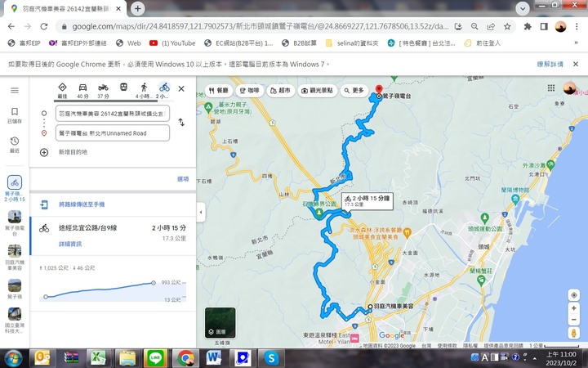The width and height of the screenshot is (588, 368).
Task: Open the Recents sidebar item
Action: (15, 145)
